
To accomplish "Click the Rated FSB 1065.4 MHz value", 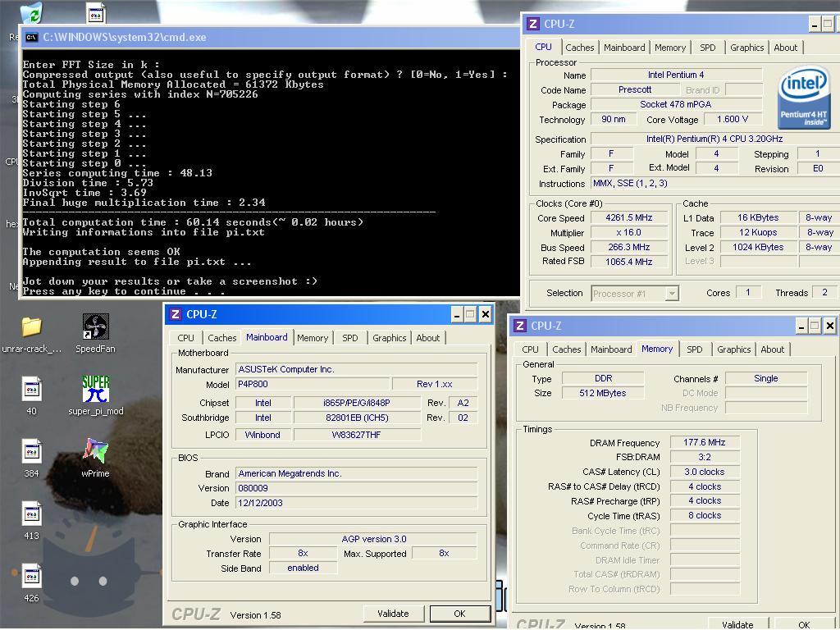I will [x=629, y=262].
